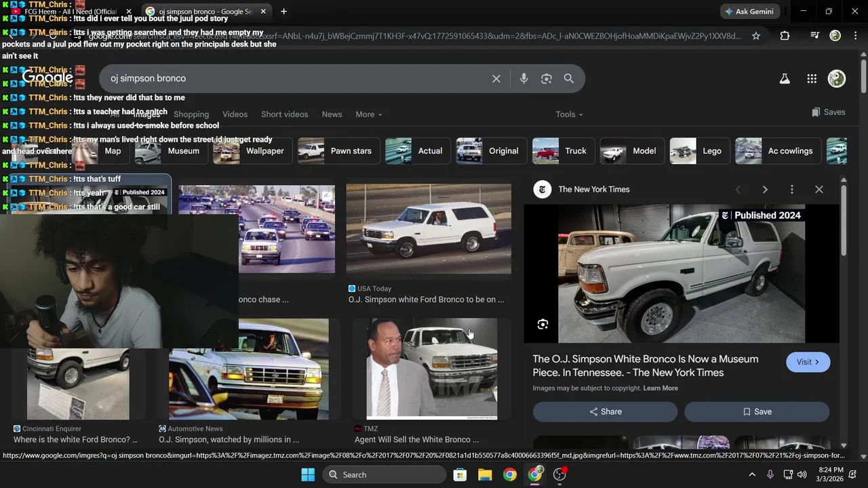This screenshot has width=868, height=488.
Task: Open Google account avatar on the page
Action: [x=837, y=79]
